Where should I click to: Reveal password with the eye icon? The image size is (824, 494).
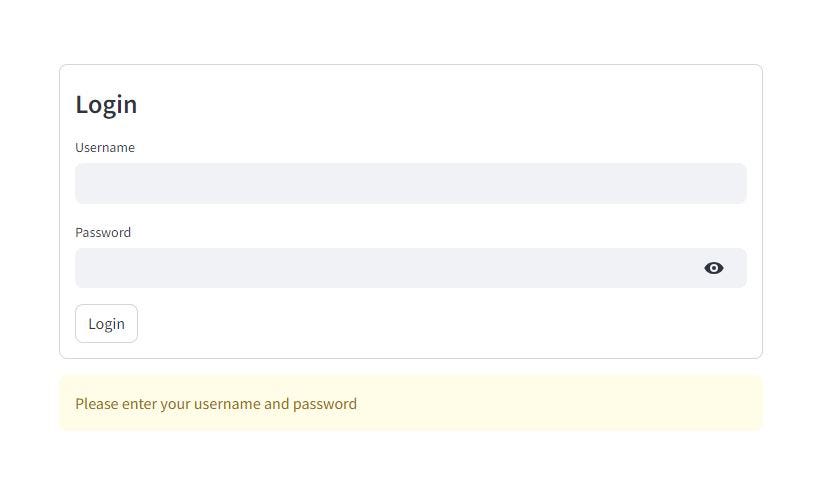click(713, 268)
